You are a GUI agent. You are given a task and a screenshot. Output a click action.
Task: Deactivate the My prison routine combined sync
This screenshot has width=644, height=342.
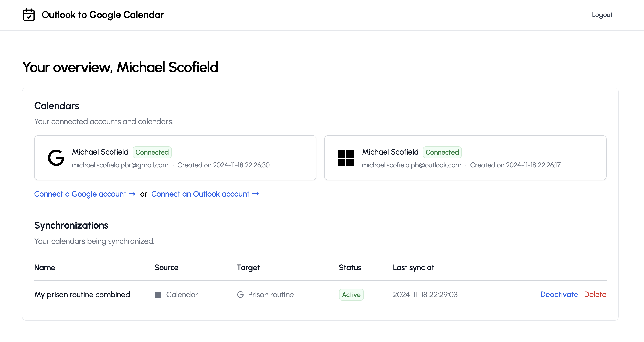(x=559, y=295)
